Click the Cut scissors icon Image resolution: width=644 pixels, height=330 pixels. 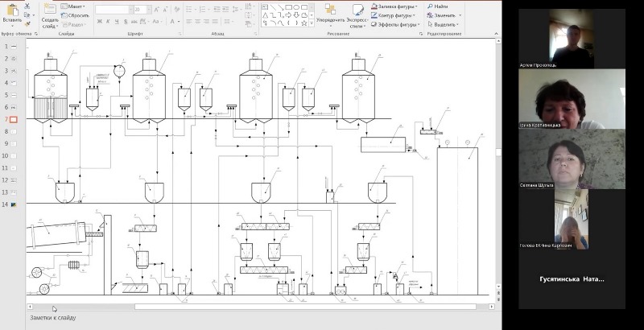click(28, 6)
